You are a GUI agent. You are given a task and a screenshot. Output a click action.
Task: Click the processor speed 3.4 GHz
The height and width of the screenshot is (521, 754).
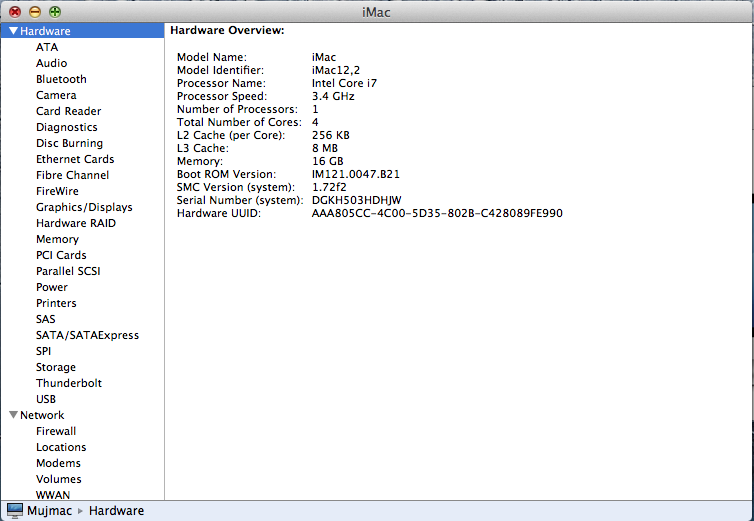333,96
